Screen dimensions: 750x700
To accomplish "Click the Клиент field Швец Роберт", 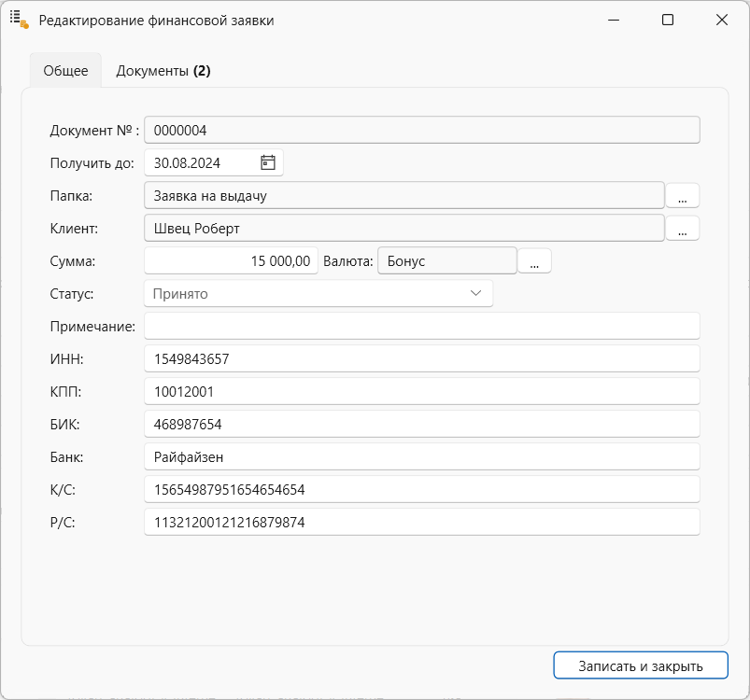I will coord(404,228).
